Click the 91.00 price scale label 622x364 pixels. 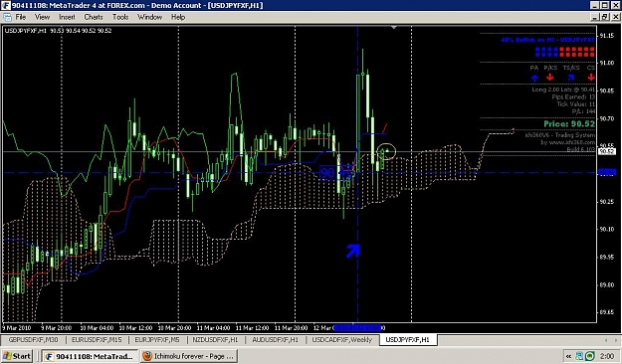click(606, 63)
